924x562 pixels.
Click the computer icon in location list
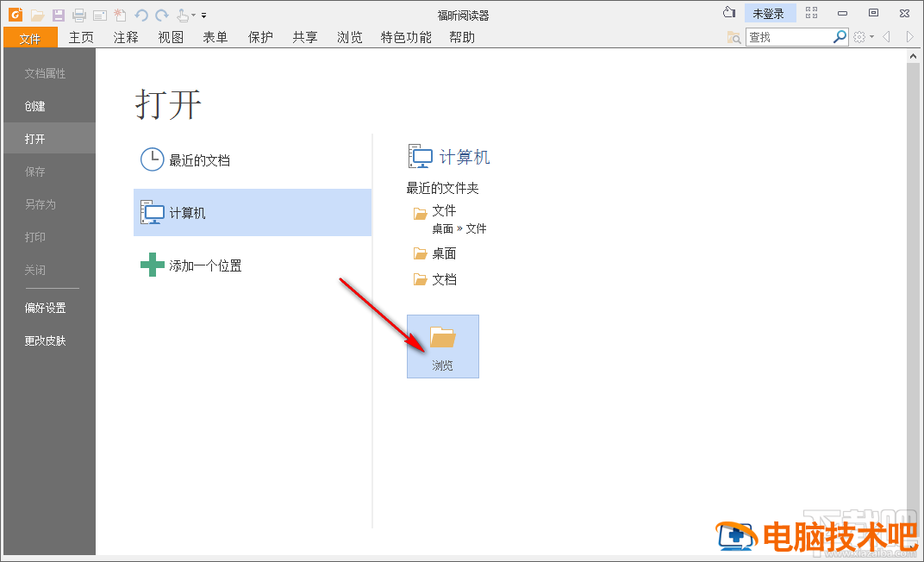tap(152, 213)
